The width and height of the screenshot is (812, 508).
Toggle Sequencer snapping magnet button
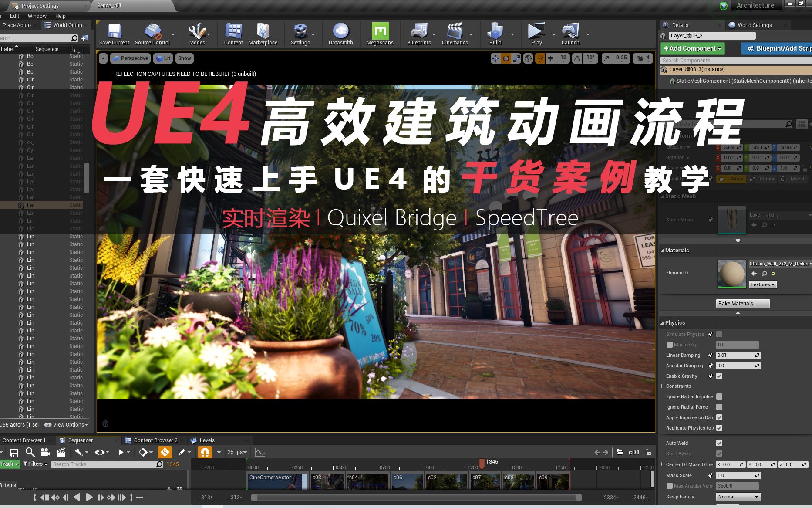pos(205,453)
